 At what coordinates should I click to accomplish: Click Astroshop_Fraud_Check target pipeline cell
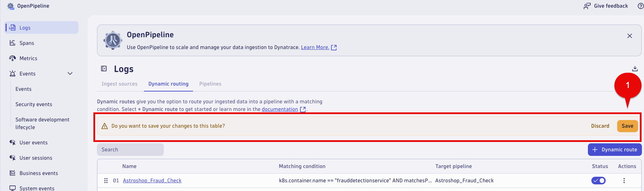[465, 181]
